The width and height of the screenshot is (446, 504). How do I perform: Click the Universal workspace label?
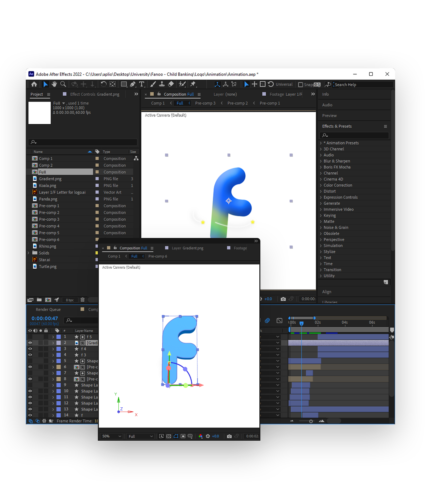284,84
